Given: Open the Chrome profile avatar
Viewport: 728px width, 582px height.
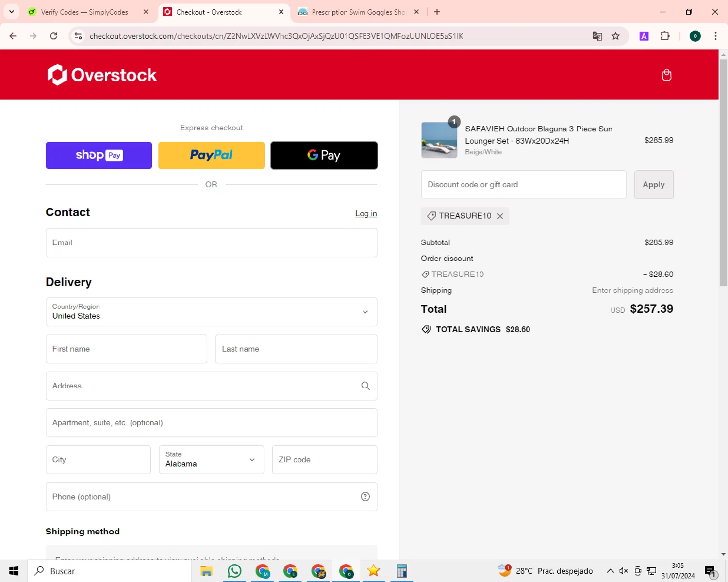Looking at the screenshot, I should (x=695, y=36).
